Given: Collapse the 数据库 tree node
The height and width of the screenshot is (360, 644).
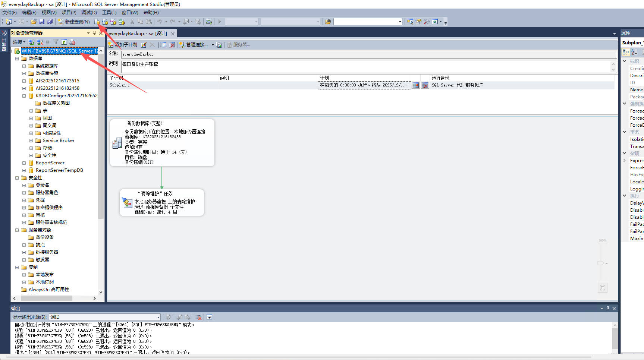Looking at the screenshot, I should [17, 59].
